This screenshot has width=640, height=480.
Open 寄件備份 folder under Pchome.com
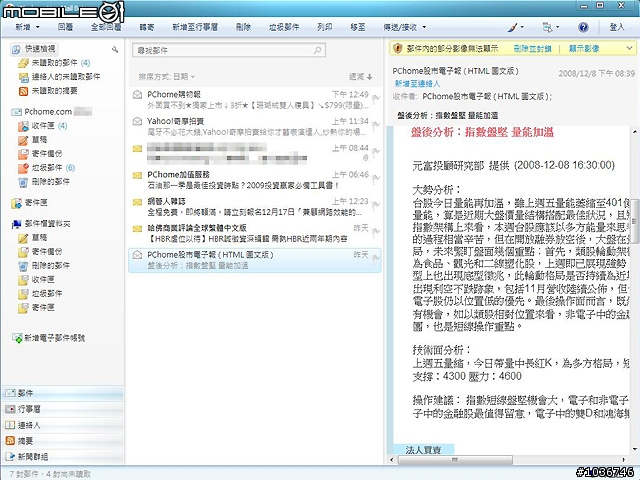(40, 153)
